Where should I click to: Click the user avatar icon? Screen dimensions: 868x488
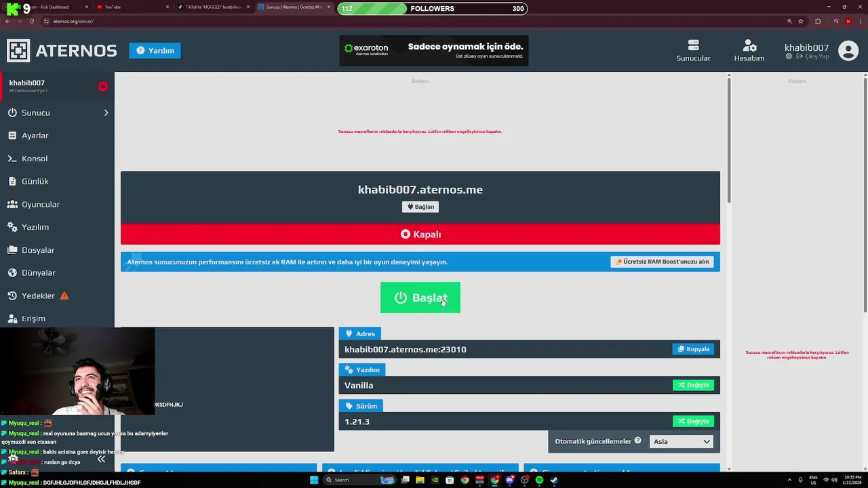click(x=848, y=51)
